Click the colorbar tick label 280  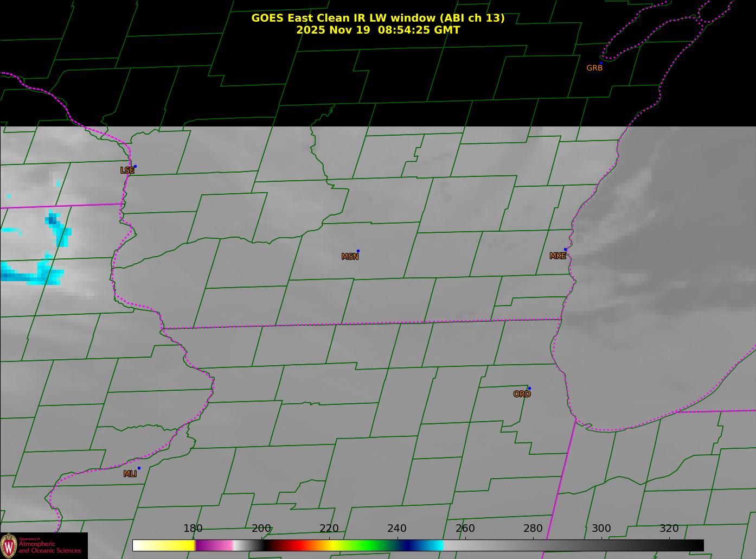533,529
